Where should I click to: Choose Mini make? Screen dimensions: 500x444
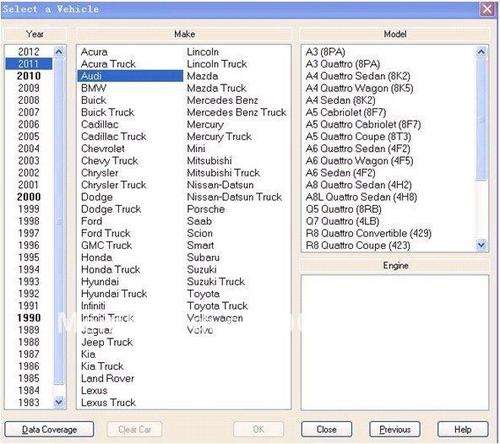click(x=196, y=149)
